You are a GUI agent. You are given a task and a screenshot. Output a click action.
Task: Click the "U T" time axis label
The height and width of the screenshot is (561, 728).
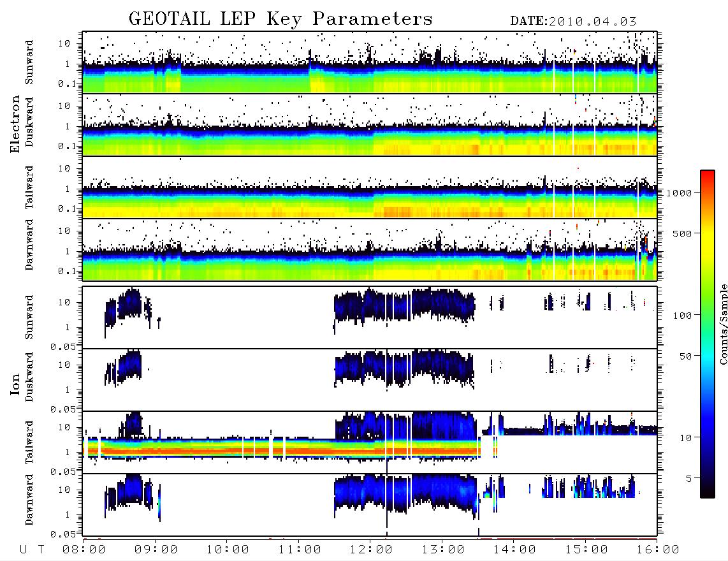tap(32, 550)
